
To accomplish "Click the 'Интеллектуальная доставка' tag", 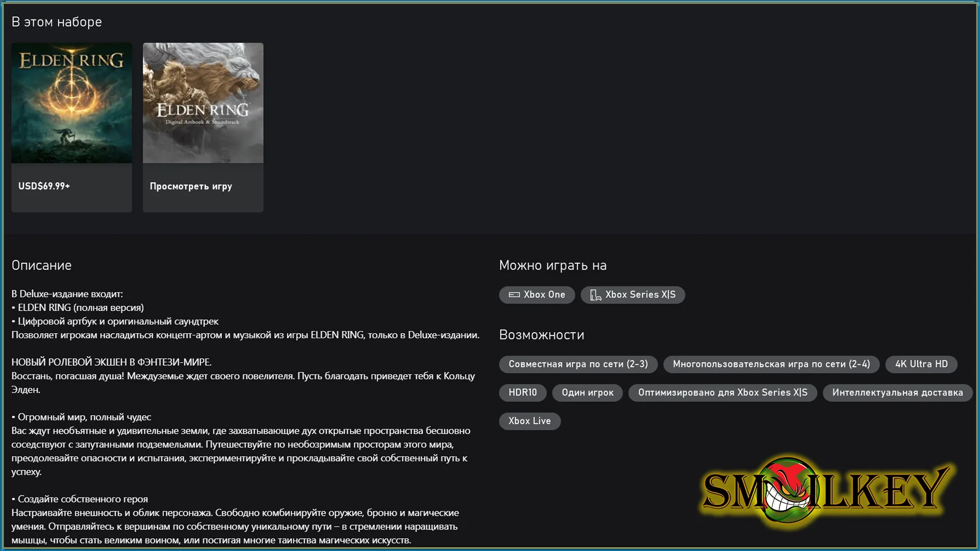I will tap(897, 393).
